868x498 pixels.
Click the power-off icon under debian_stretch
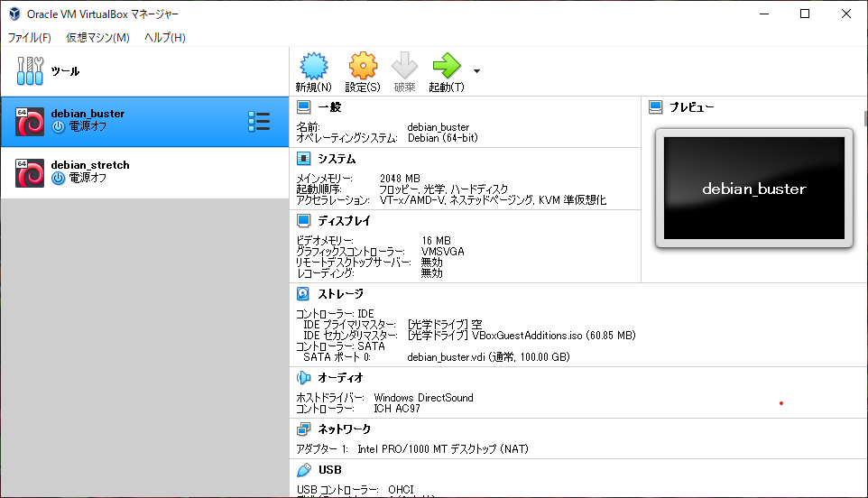pyautogui.click(x=58, y=178)
